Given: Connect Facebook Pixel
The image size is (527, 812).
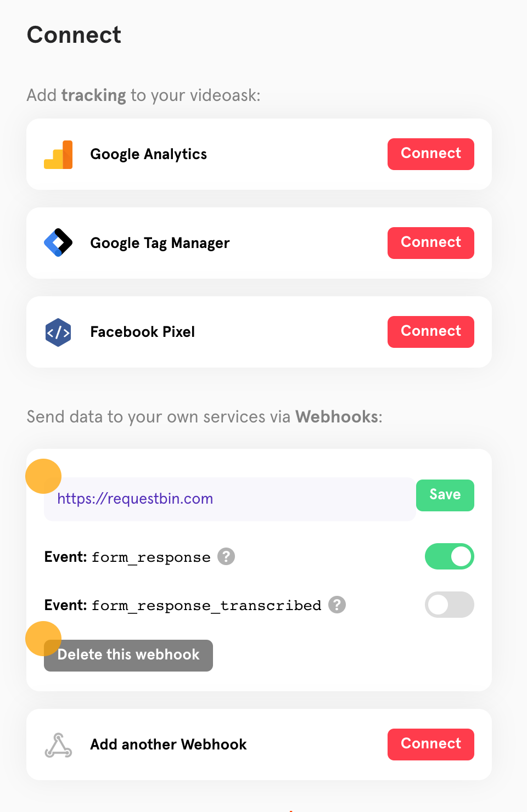Looking at the screenshot, I should (431, 332).
